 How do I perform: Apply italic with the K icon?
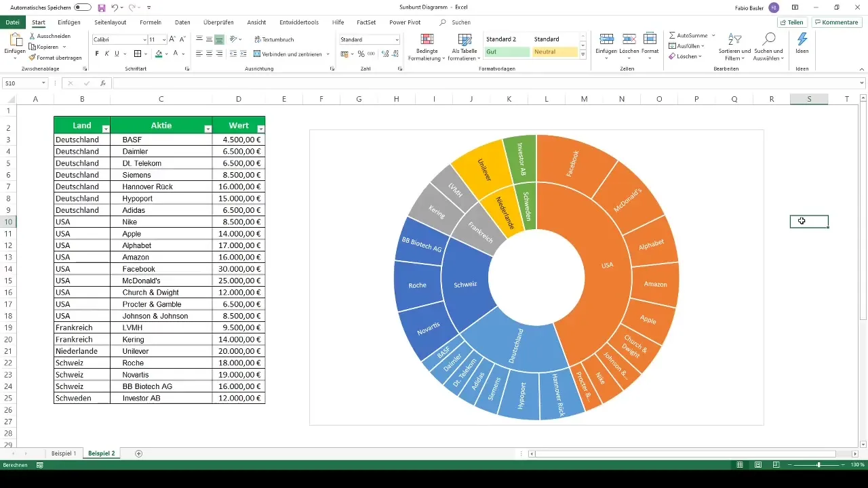(106, 54)
